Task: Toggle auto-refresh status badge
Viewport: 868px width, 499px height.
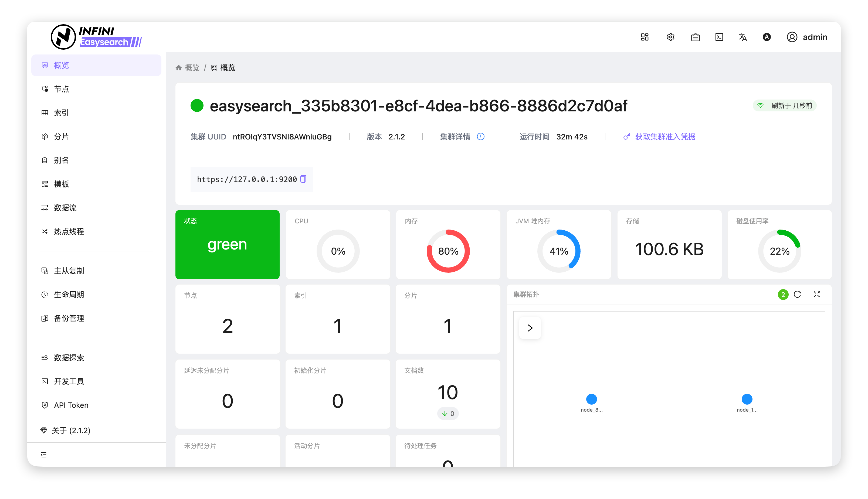Action: tap(785, 105)
